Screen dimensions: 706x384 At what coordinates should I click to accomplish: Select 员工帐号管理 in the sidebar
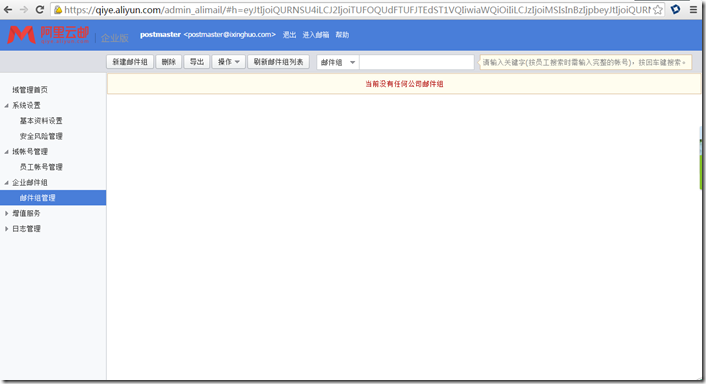coord(41,167)
